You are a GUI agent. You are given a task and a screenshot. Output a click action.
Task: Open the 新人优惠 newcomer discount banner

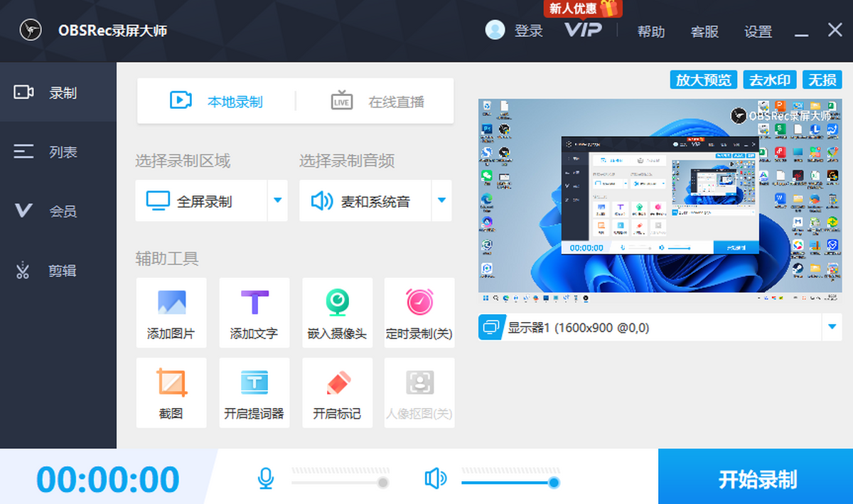[583, 9]
